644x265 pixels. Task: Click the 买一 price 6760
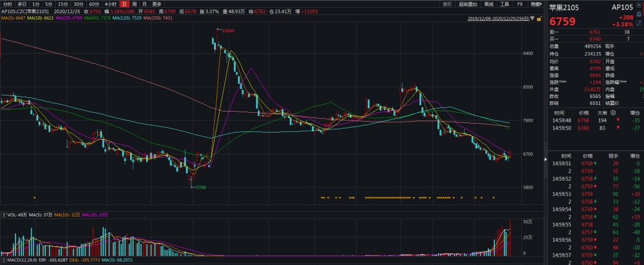[595, 39]
